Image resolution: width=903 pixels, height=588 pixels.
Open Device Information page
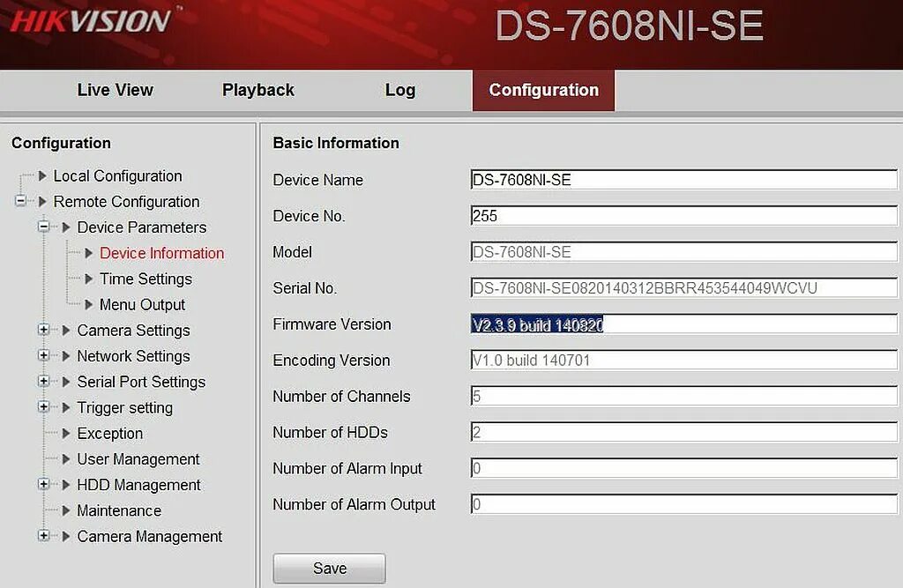click(x=162, y=253)
